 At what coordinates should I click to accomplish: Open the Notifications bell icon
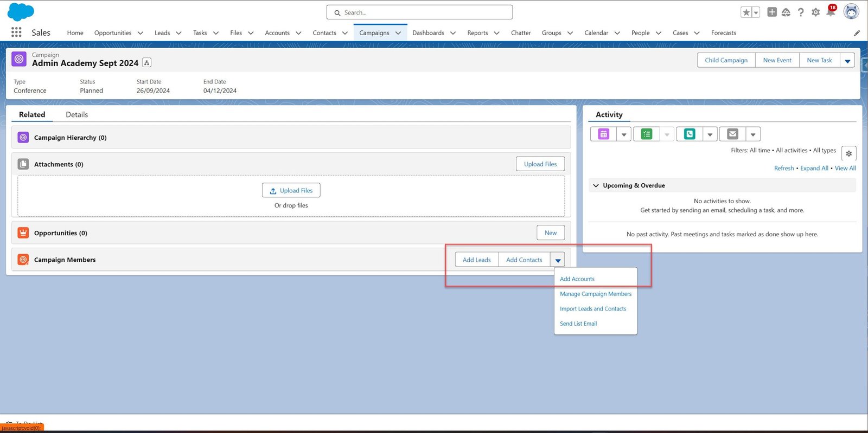831,11
